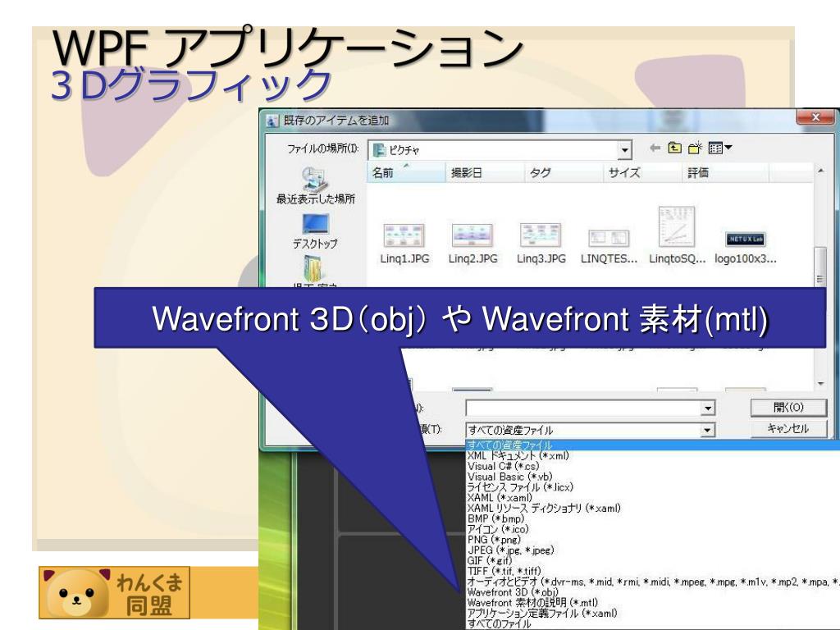
Task: Choose オーディオとビデオ filter entry
Action: point(653,582)
